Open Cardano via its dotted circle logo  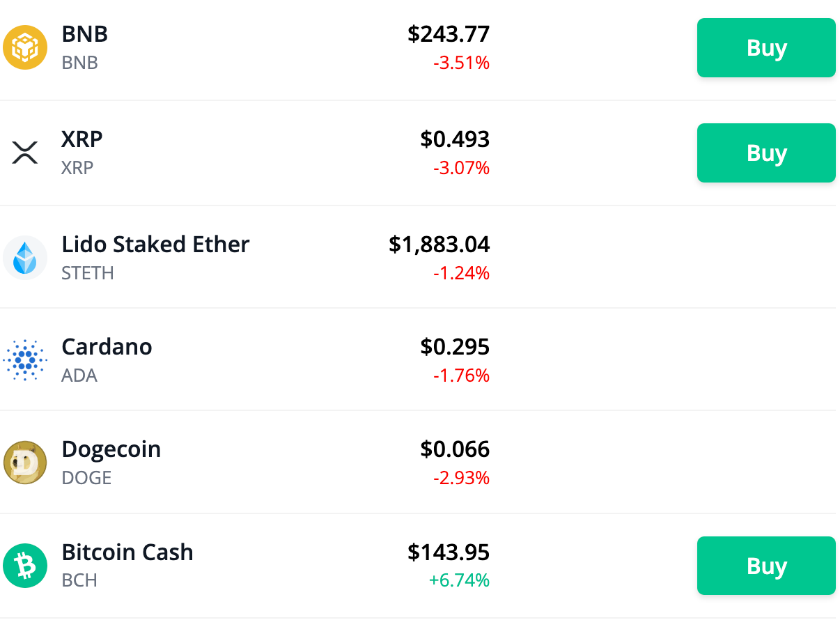[25, 359]
